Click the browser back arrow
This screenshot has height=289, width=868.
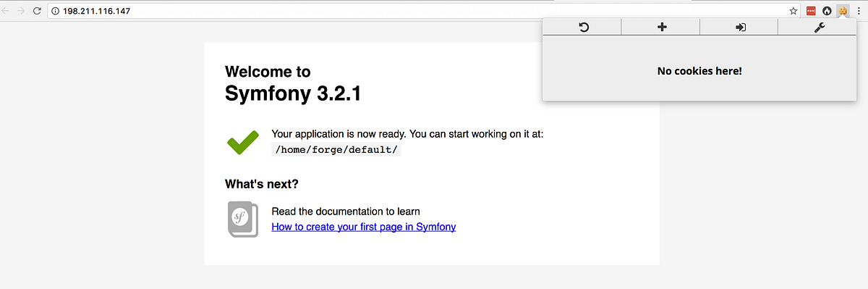(5, 11)
